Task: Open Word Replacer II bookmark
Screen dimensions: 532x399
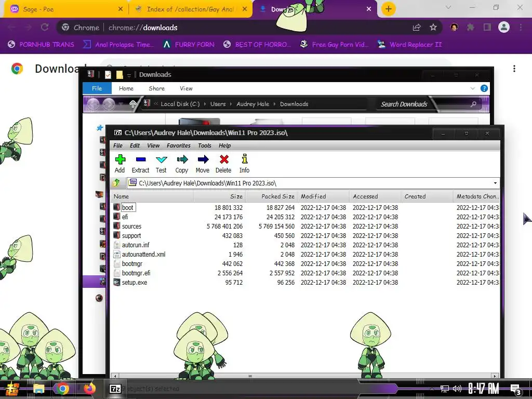Action: pos(409,45)
